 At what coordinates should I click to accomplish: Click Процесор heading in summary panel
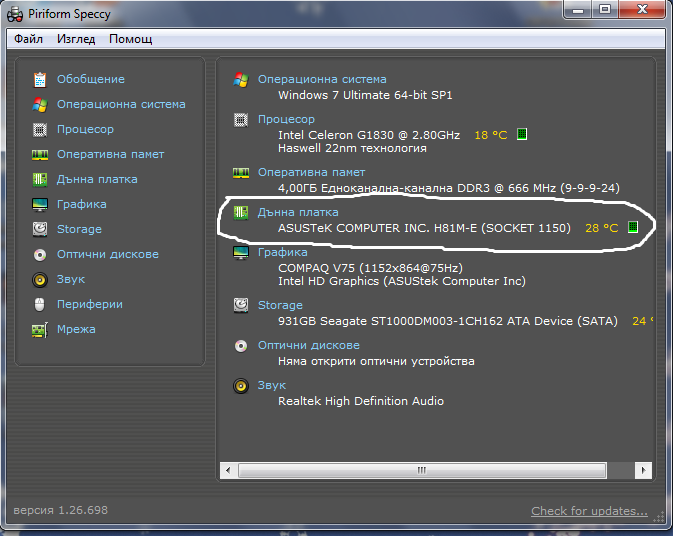(286, 120)
